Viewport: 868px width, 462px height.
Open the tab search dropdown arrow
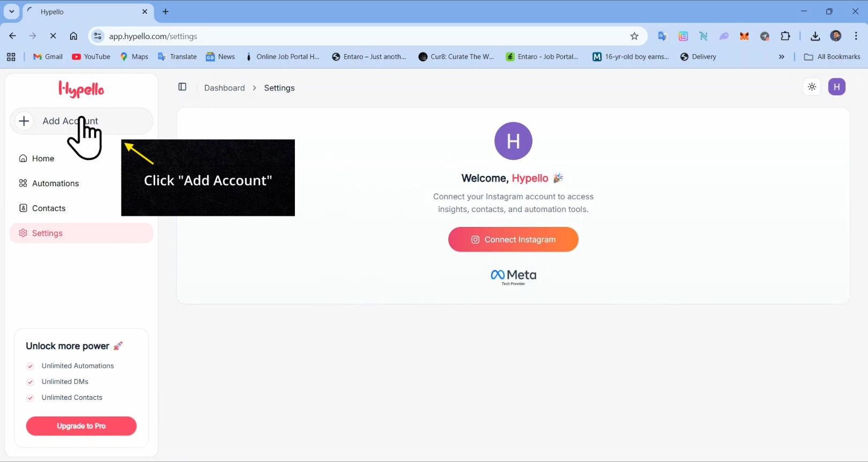(x=11, y=11)
